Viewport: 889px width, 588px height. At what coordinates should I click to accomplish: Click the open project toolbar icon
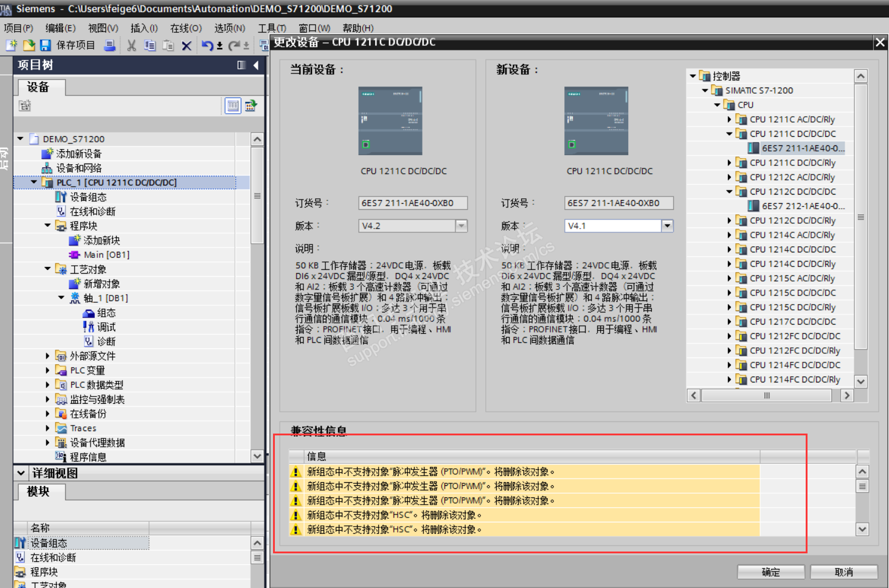click(29, 45)
